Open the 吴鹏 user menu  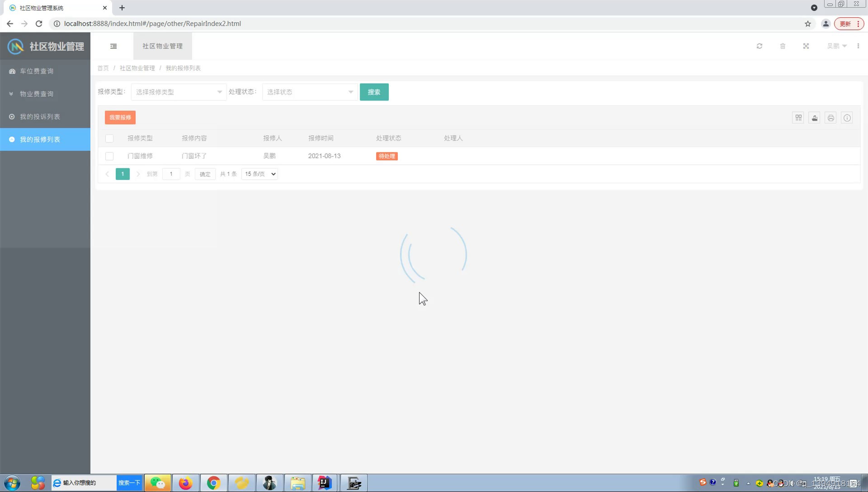[x=836, y=46]
